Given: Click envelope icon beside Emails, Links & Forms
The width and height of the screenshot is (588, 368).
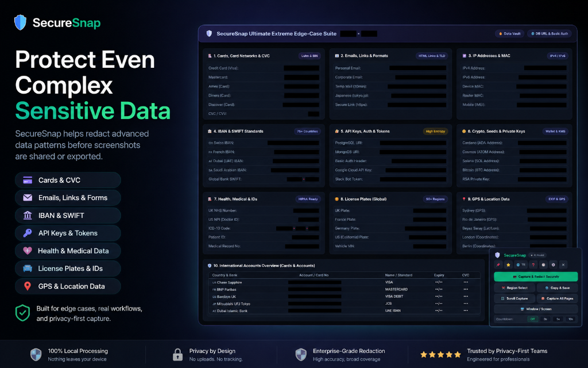Looking at the screenshot, I should [28, 198].
